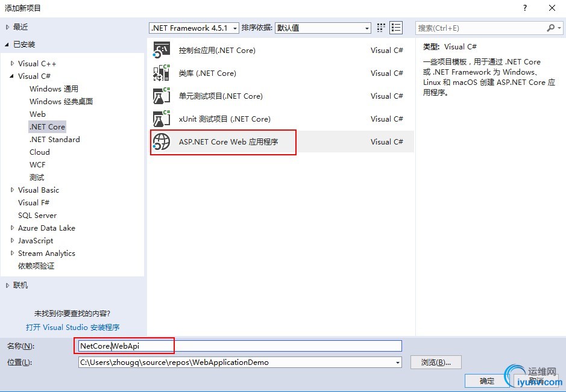Image resolution: width=566 pixels, height=392 pixels.
Task: Select the 类库 (.NET Core) template text
Action: point(207,73)
